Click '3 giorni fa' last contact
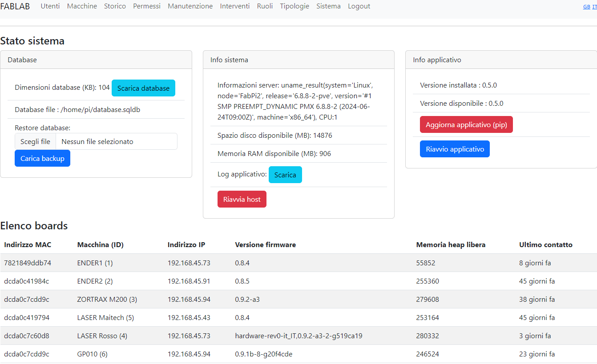 coord(535,336)
